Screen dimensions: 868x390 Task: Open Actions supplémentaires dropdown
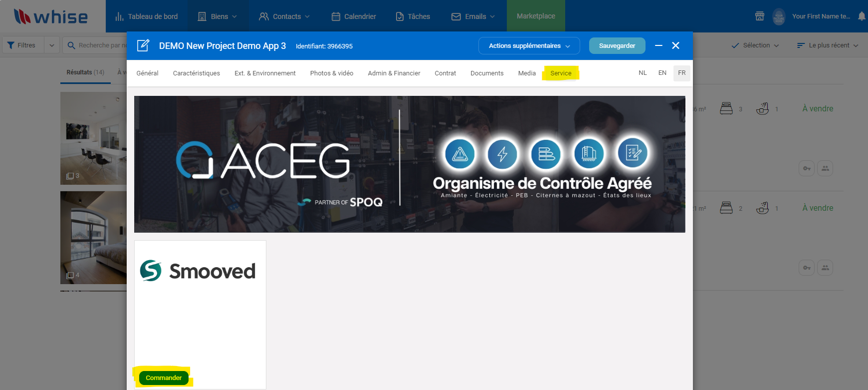(x=529, y=45)
